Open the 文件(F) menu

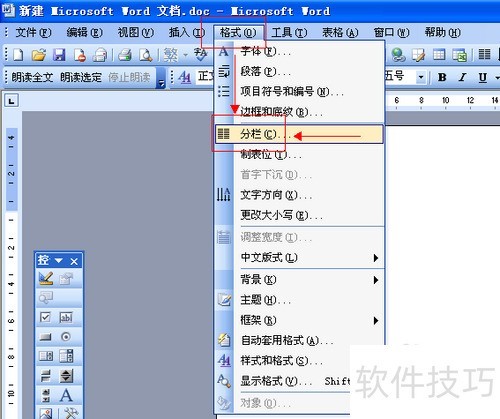[33, 32]
